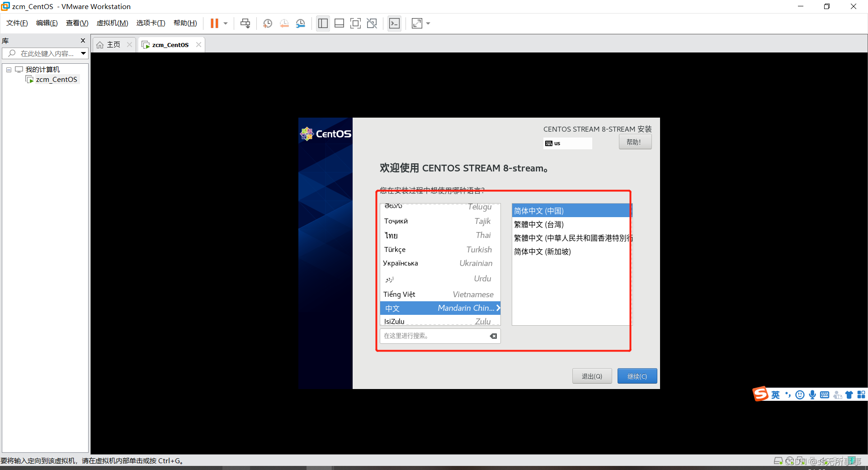The width and height of the screenshot is (868, 470).
Task: Open the 文件(F) menu
Action: click(x=17, y=23)
